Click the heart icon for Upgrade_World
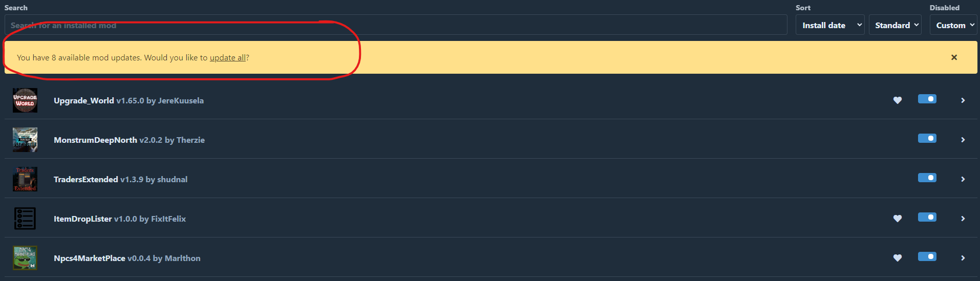 pyautogui.click(x=898, y=100)
